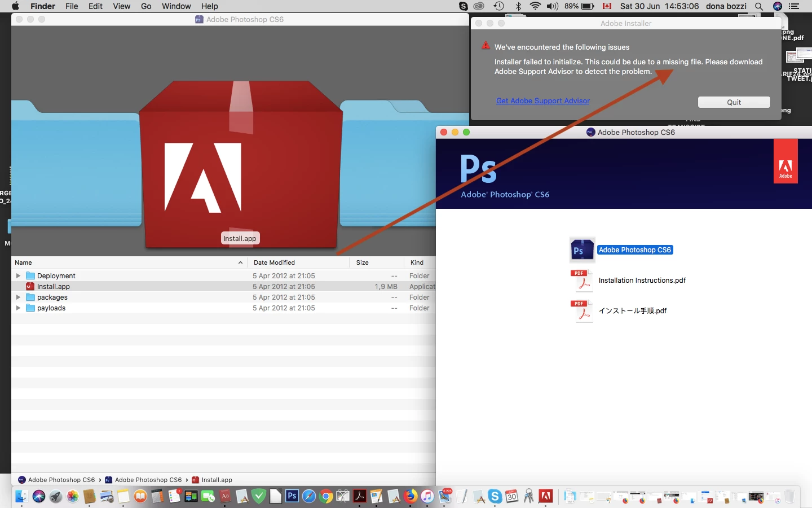Open Skype in the Dock

(495, 496)
